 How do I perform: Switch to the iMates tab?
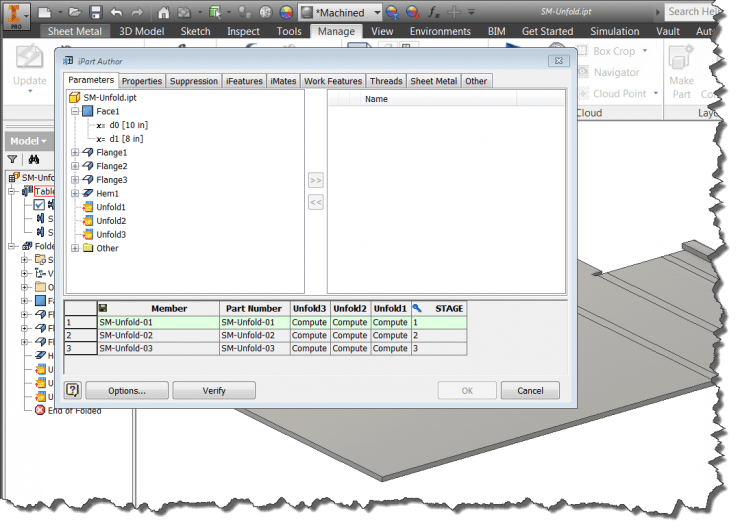[x=283, y=81]
